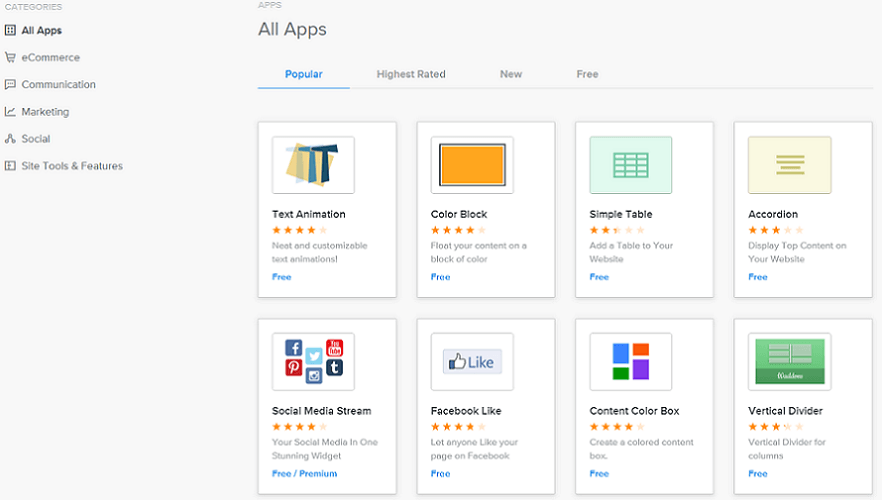Switch to the Free tab
This screenshot has height=500, width=882.
point(587,74)
